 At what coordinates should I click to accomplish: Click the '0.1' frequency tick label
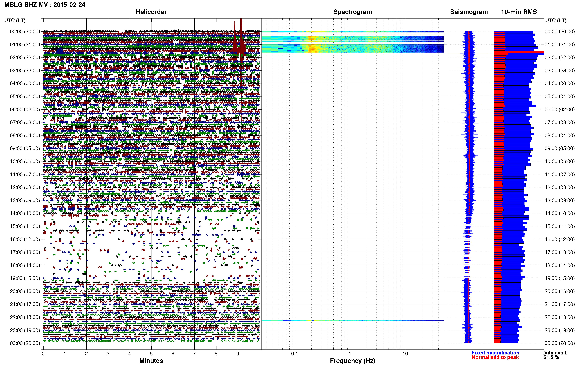[x=295, y=354]
